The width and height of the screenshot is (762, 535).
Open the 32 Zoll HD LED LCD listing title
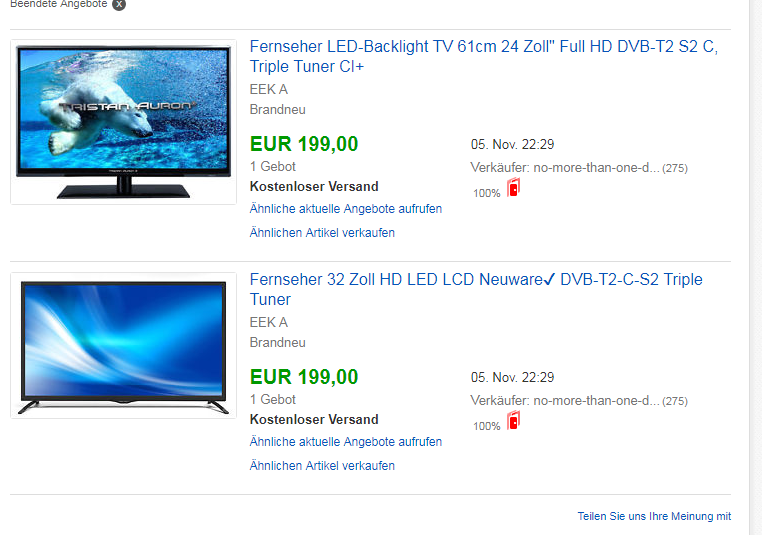point(476,289)
